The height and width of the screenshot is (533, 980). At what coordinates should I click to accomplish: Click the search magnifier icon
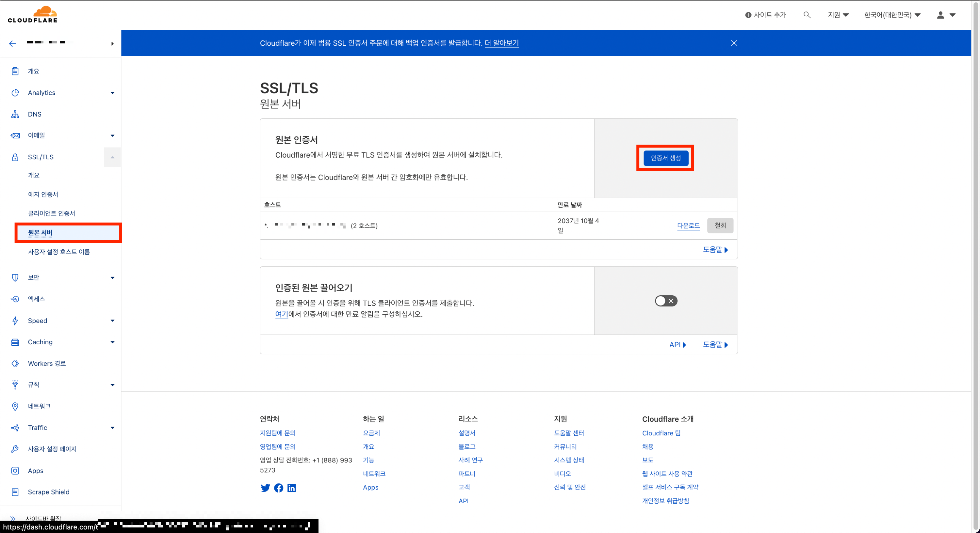point(807,15)
